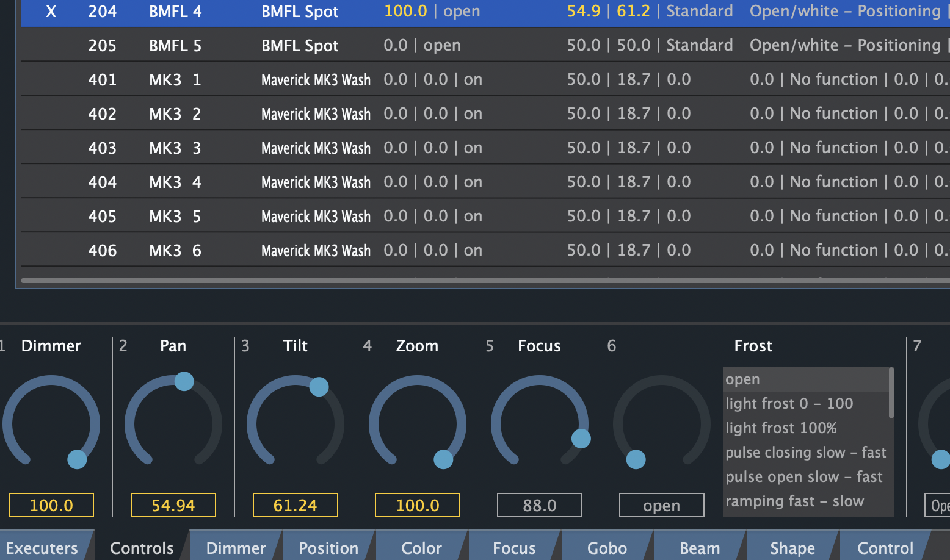Click the Dimmer knob handle
The width and height of the screenshot is (950, 560).
(77, 459)
